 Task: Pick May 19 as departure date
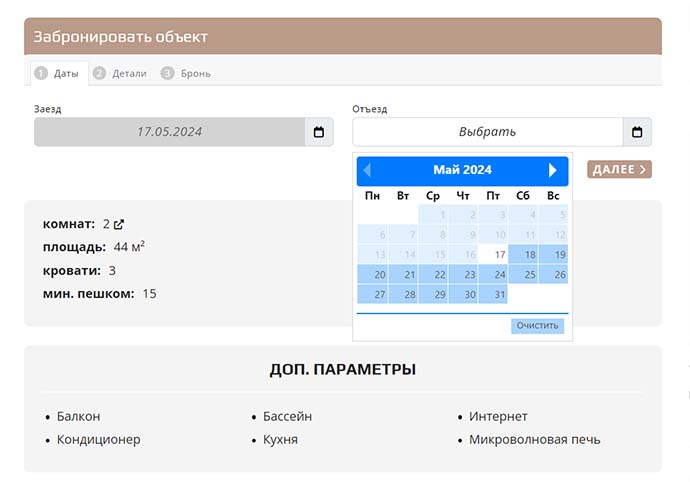[x=553, y=254]
